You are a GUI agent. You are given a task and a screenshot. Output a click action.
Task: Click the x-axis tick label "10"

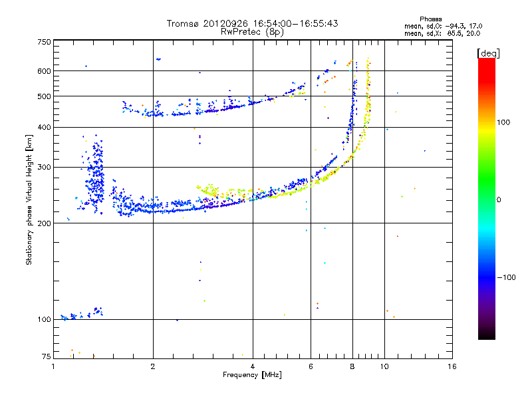384,366
